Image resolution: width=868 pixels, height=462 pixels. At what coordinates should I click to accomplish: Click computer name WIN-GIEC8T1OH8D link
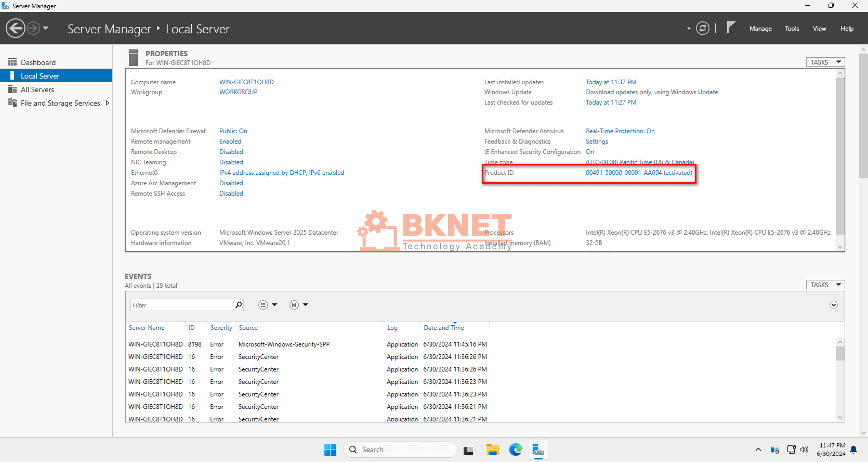(x=246, y=82)
